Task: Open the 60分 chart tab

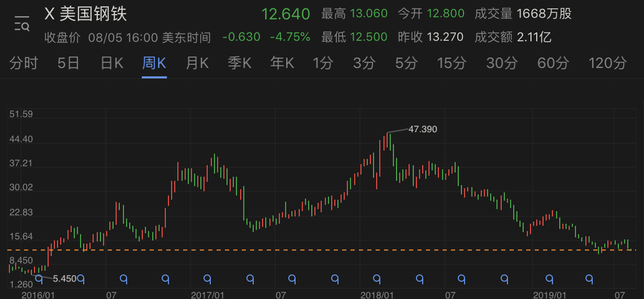Action: pos(553,64)
